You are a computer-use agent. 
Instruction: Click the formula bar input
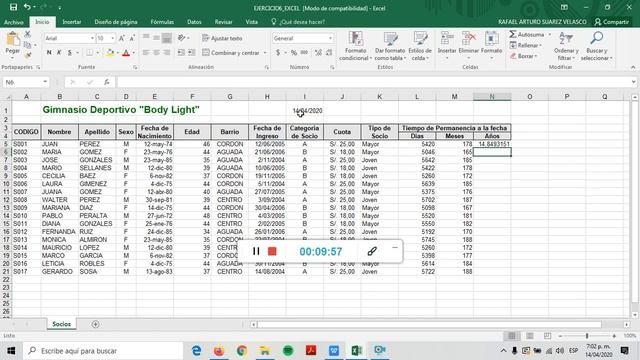tap(375, 82)
